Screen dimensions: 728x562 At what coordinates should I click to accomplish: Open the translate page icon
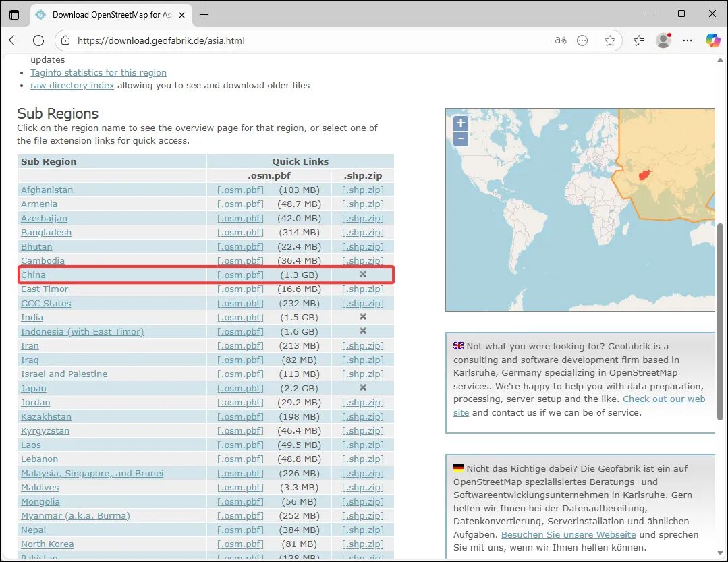coord(561,40)
